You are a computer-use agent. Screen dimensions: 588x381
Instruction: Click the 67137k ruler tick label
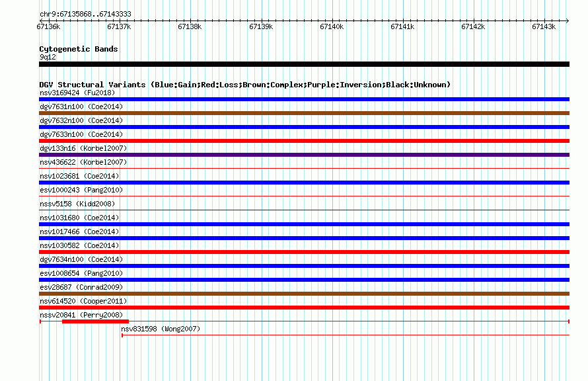(x=119, y=26)
